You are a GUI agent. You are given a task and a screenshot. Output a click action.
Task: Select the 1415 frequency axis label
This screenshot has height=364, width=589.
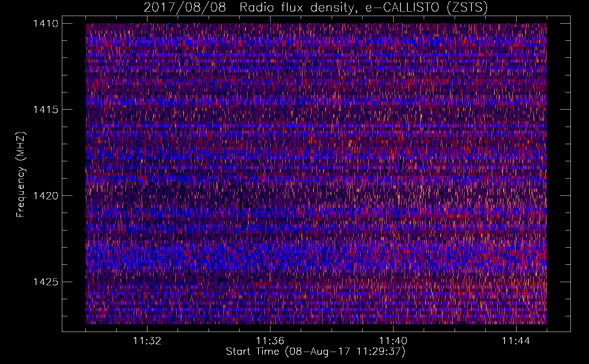46,110
